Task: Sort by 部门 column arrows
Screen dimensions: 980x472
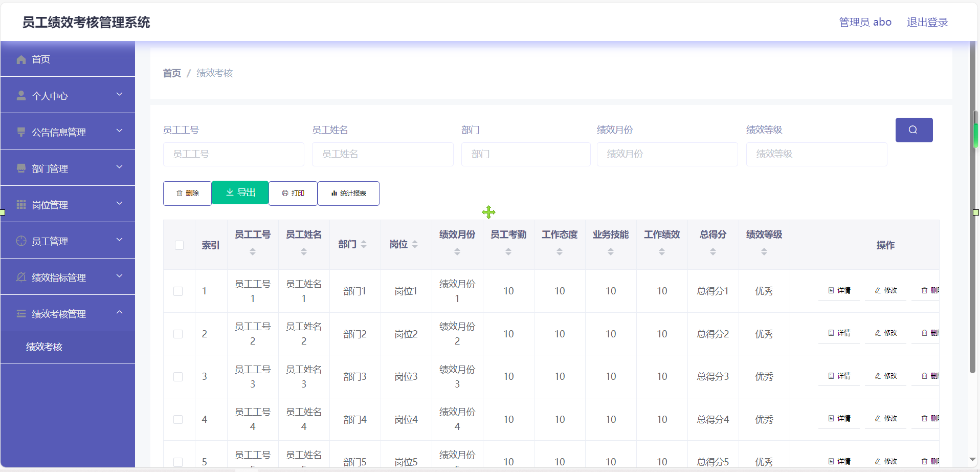Action: pos(364,245)
